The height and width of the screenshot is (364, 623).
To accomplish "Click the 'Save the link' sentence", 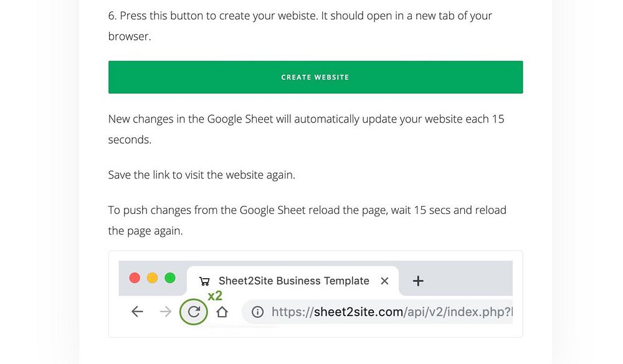I will [201, 175].
